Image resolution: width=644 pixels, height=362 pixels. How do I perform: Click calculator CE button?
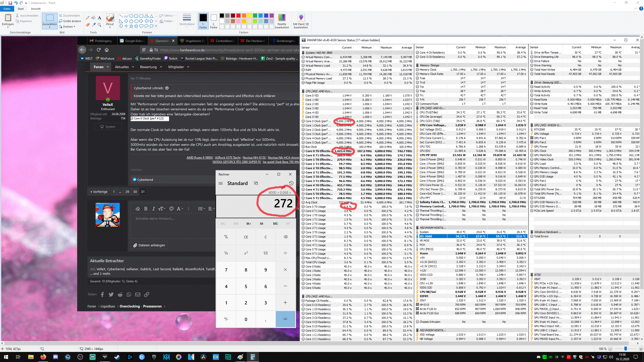click(246, 237)
